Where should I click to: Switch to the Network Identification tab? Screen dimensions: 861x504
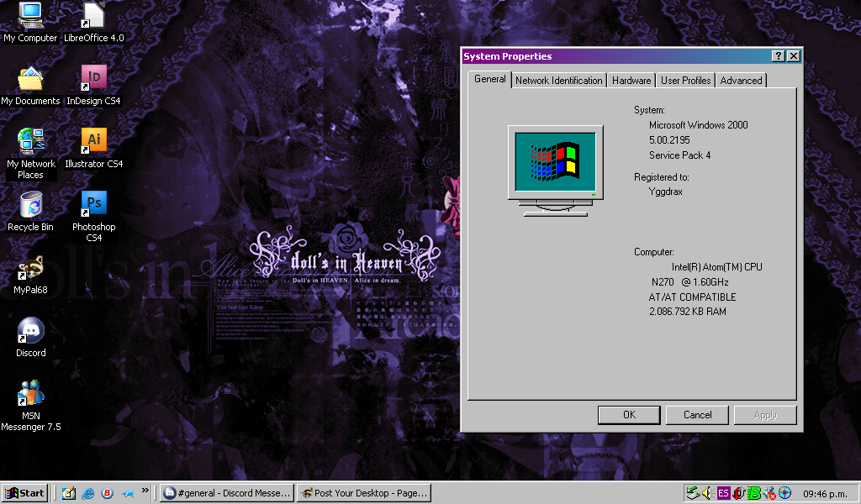point(558,81)
